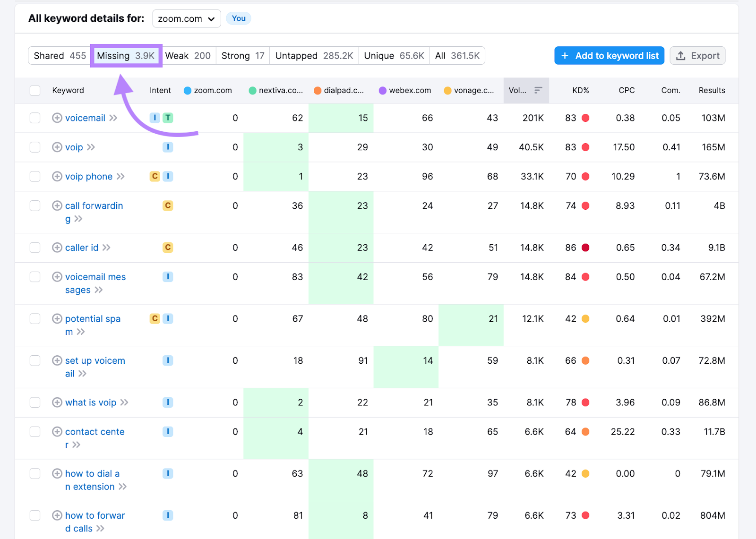Click the Commercial intent badge for call forwarding
Viewport: 756px width, 539px height.
coord(168,205)
